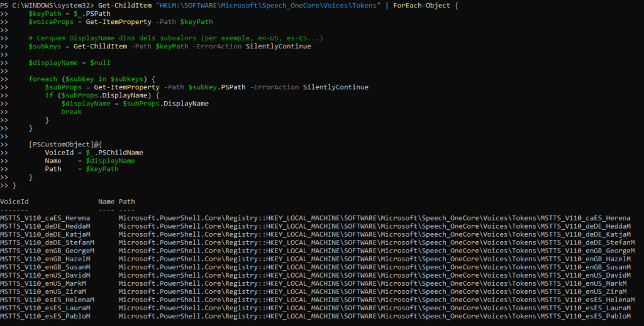Click SilentlyContinue on the $subkeys line

click(x=279, y=46)
